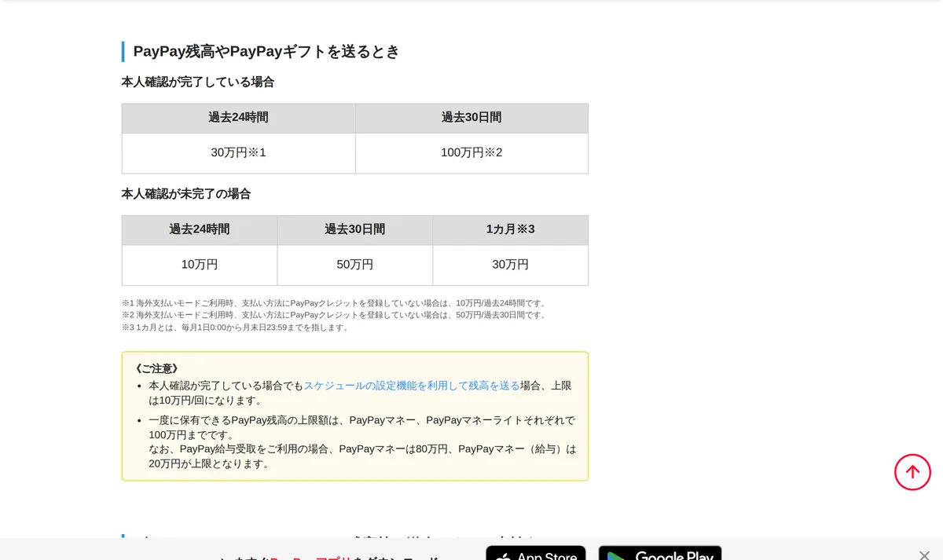Viewport: 943px width, 560px height.
Task: Click 過去24時間 header in the verified table
Action: coord(239,118)
